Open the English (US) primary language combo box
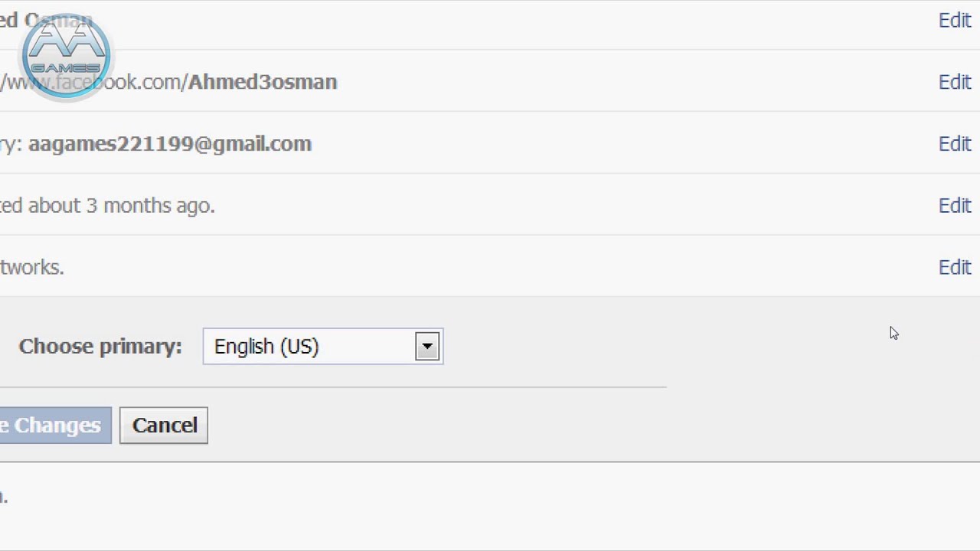980x551 pixels. click(x=314, y=347)
